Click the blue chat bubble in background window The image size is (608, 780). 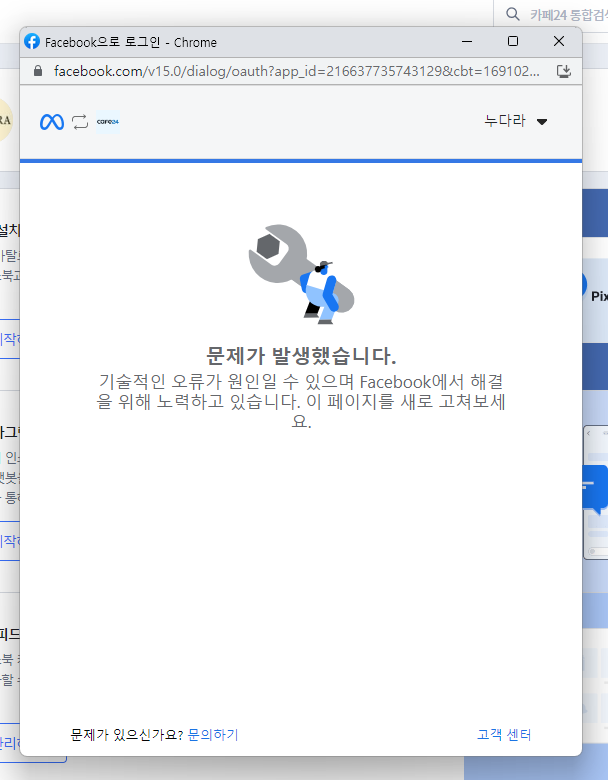(x=595, y=489)
